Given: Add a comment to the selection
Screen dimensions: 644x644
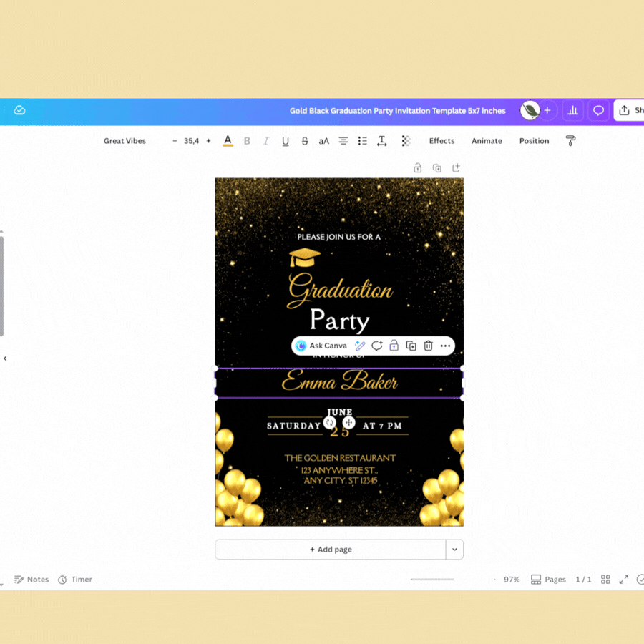Looking at the screenshot, I should coord(377,346).
